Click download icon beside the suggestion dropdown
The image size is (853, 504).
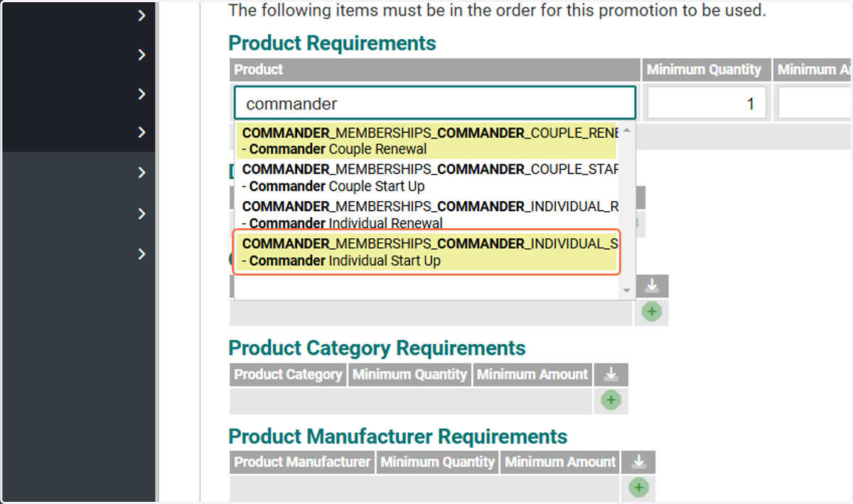(652, 286)
